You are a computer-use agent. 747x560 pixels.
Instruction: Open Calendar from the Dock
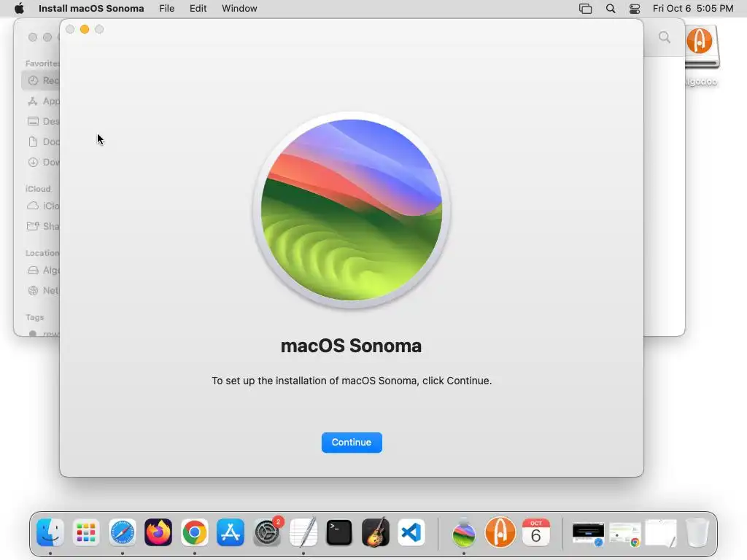(x=536, y=532)
